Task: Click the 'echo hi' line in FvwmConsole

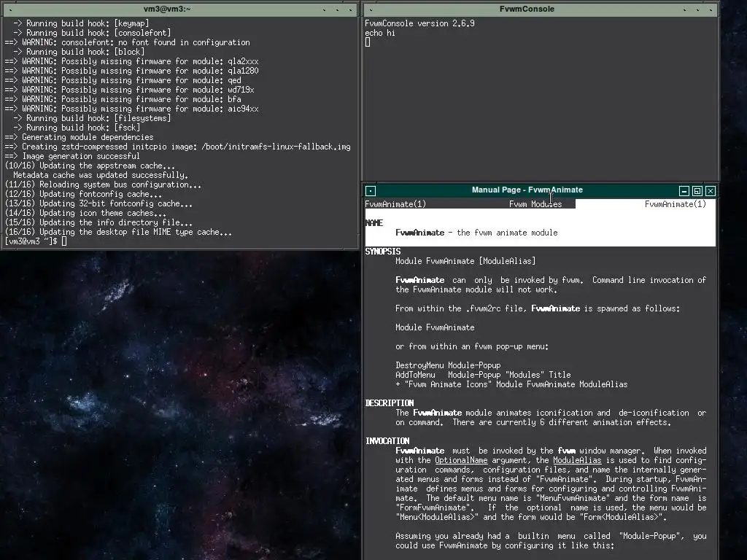Action: click(379, 33)
